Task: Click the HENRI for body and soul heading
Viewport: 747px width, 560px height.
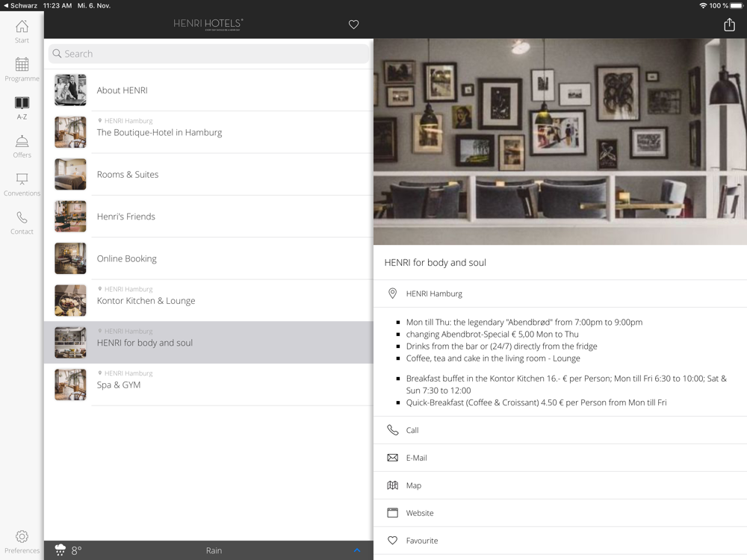Action: [435, 262]
